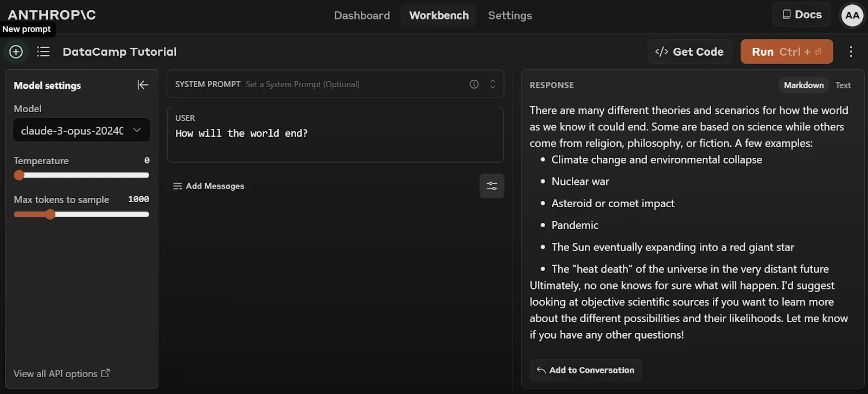This screenshot has width=868, height=394.
Task: Click the AA user avatar
Action: [852, 15]
